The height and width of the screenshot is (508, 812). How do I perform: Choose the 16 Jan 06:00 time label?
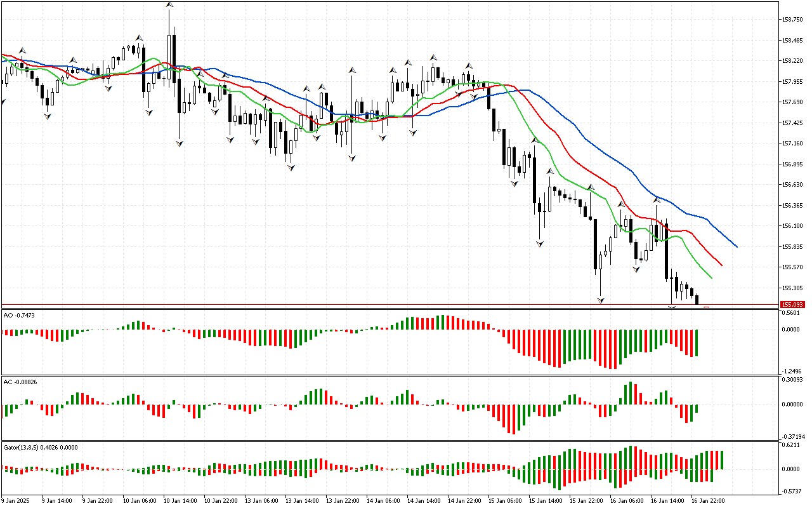pos(626,500)
